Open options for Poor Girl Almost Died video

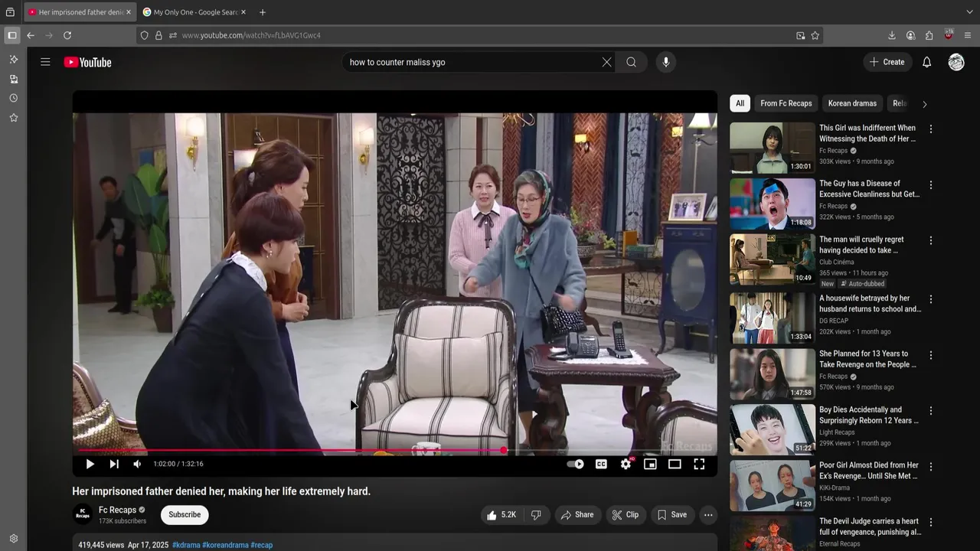click(x=931, y=466)
